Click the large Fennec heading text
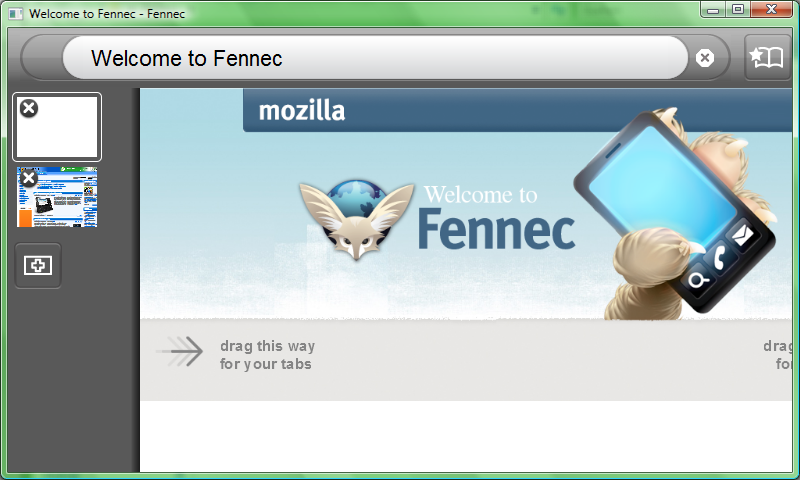This screenshot has height=480, width=800. (x=497, y=230)
